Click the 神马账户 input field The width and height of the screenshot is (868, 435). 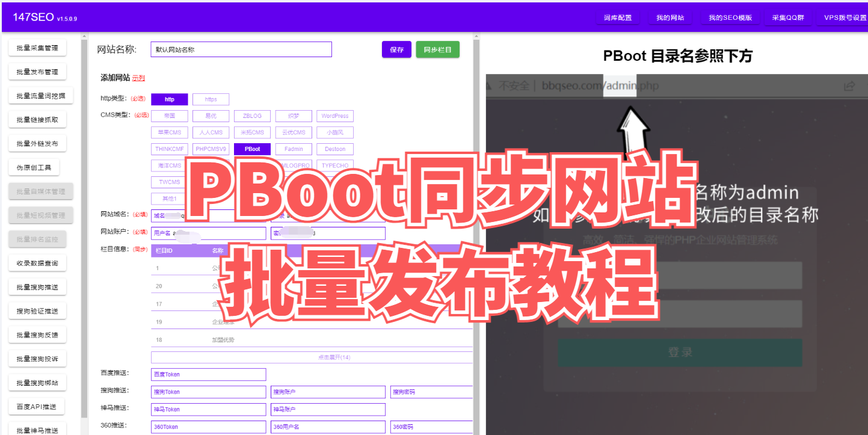pos(328,409)
